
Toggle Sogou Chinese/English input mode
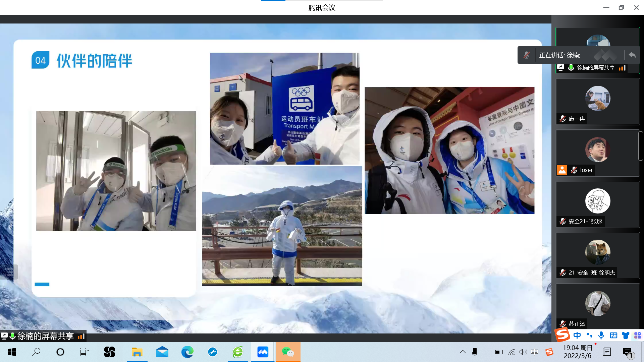tap(577, 335)
